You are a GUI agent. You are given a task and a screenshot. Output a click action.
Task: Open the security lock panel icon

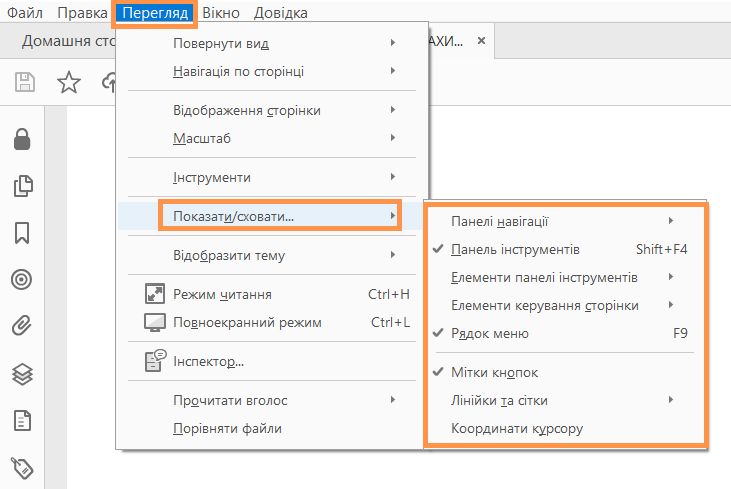click(22, 140)
